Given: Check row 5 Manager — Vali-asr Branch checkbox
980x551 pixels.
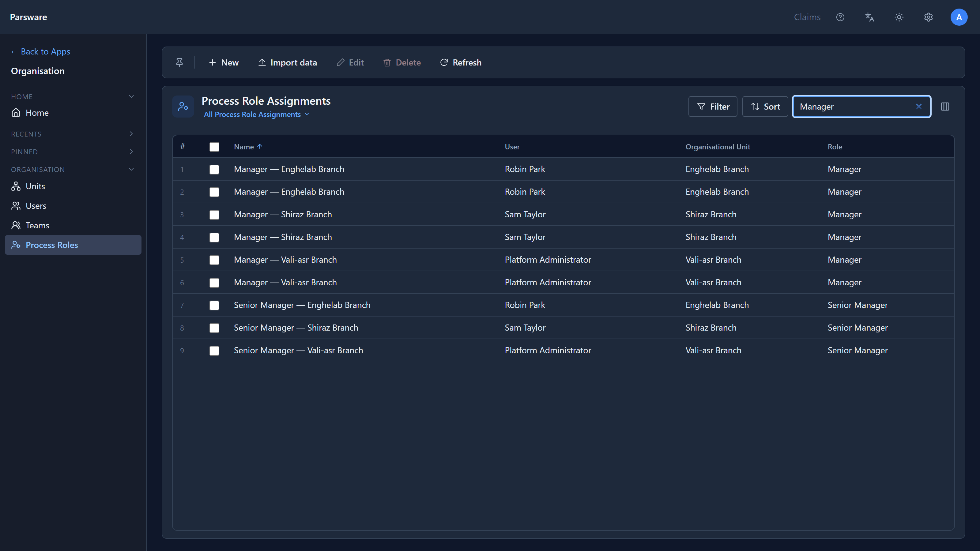Looking at the screenshot, I should (214, 260).
